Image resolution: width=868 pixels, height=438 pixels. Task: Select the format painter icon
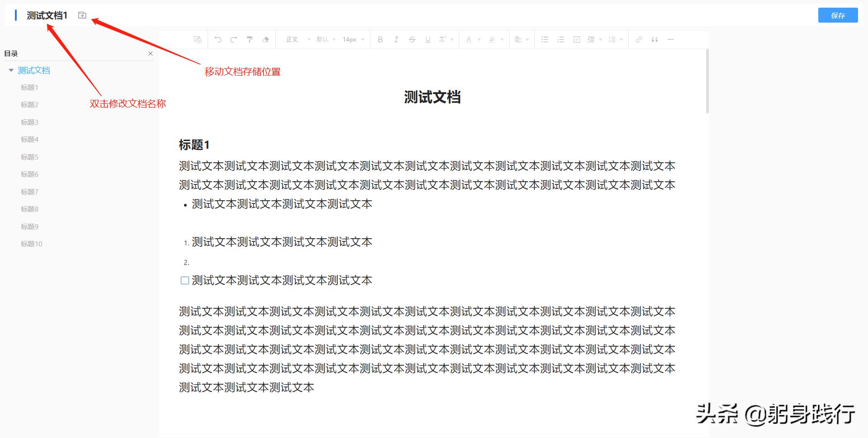pyautogui.click(x=250, y=39)
